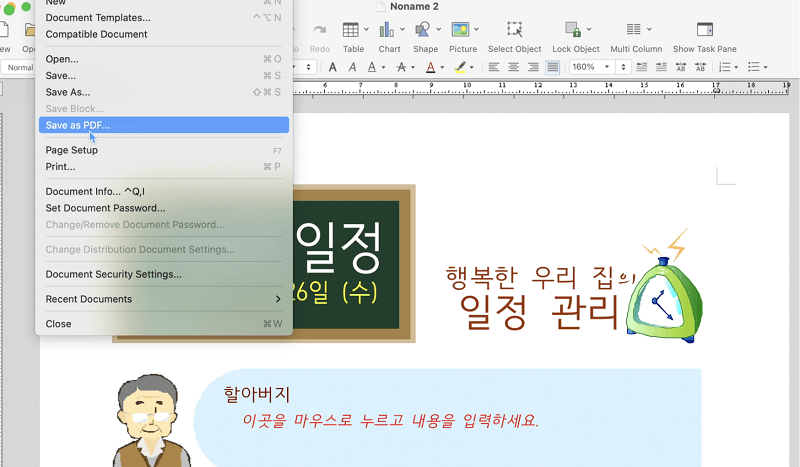This screenshot has height=467, width=800.
Task: Expand highlighter color dropdown arrow
Action: coord(471,67)
